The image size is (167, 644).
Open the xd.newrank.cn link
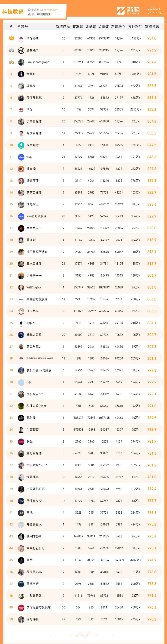pyautogui.click(x=48, y=10)
